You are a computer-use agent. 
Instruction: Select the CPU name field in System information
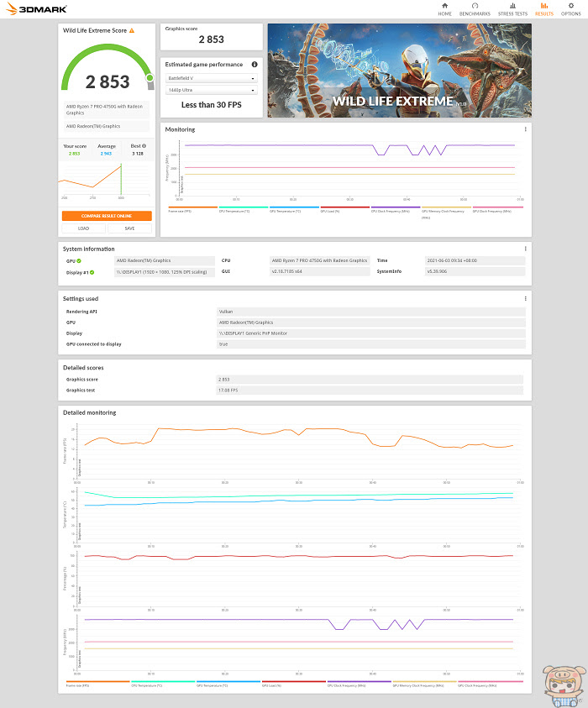point(319,260)
